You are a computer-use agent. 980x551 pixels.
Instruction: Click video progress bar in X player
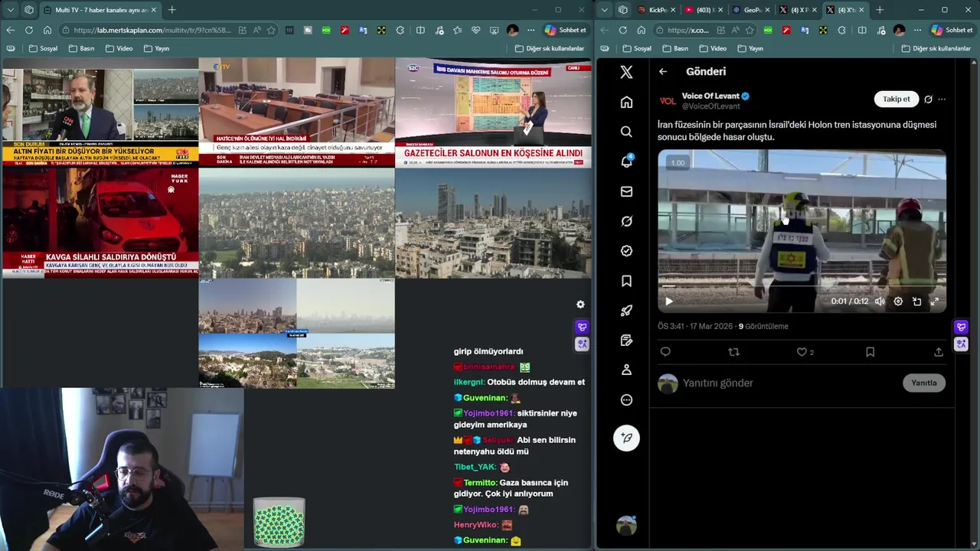(802, 288)
